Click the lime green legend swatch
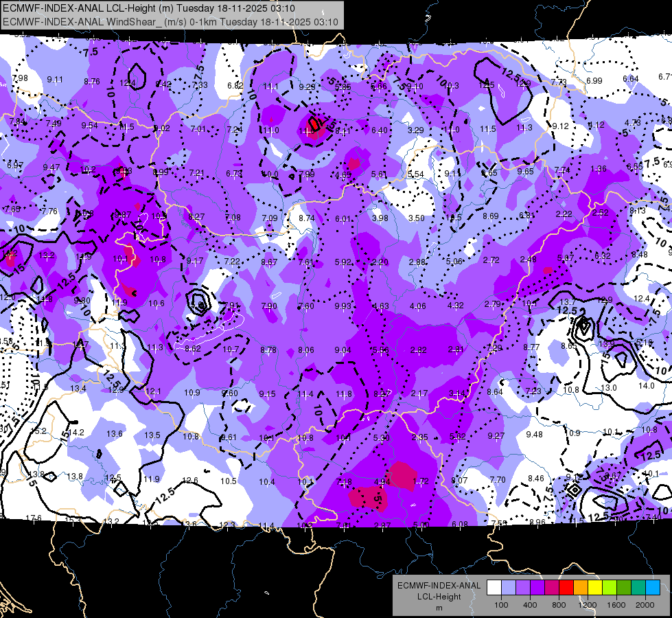 [x=610, y=588]
